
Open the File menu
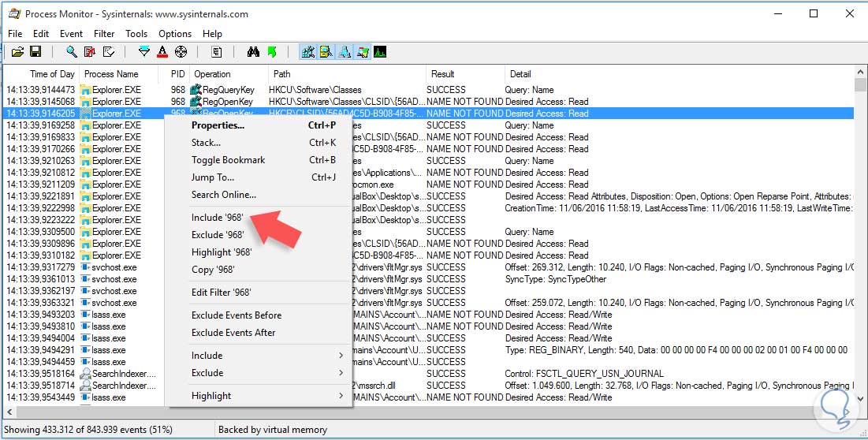(16, 34)
